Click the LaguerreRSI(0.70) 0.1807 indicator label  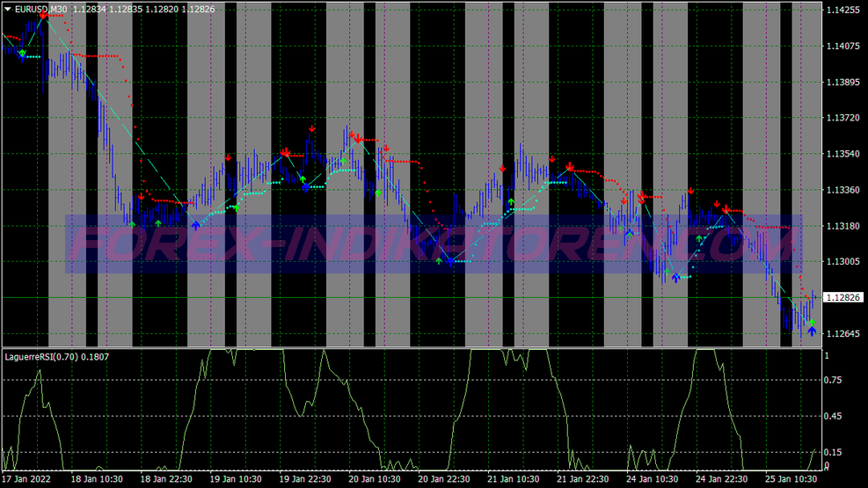click(x=57, y=357)
